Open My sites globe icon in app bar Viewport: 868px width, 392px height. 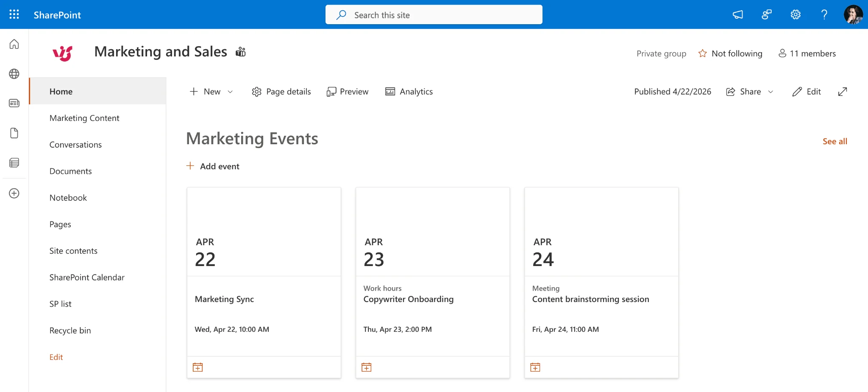point(14,74)
